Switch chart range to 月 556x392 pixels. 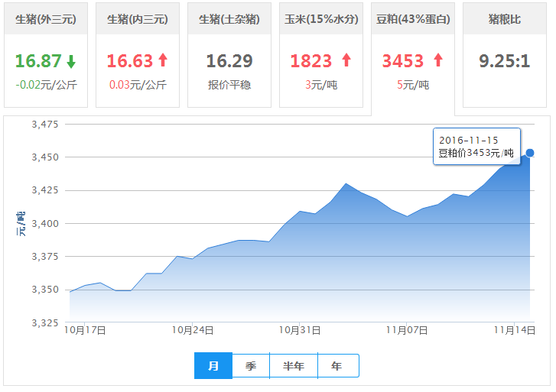pyautogui.click(x=213, y=366)
